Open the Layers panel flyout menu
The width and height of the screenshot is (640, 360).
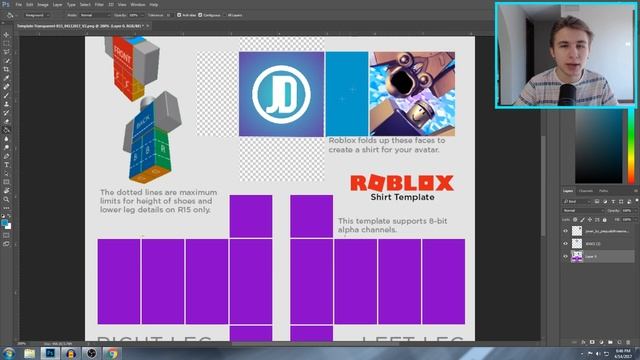coord(636,191)
